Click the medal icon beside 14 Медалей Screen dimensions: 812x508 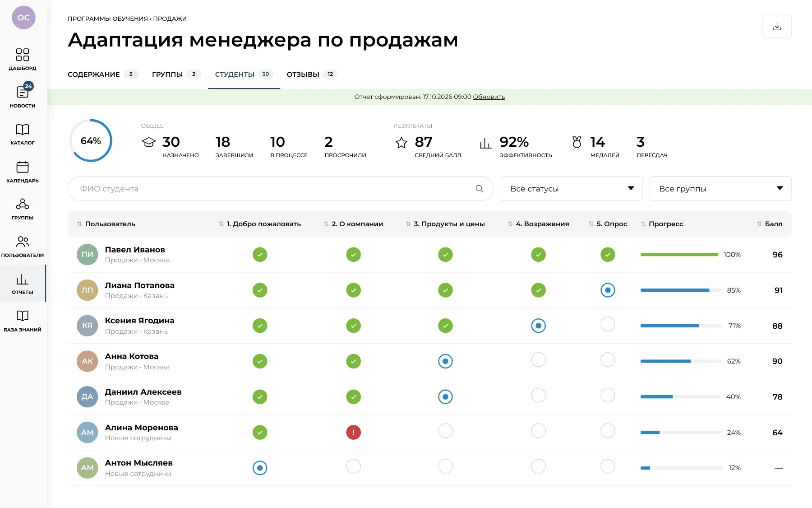(x=577, y=142)
